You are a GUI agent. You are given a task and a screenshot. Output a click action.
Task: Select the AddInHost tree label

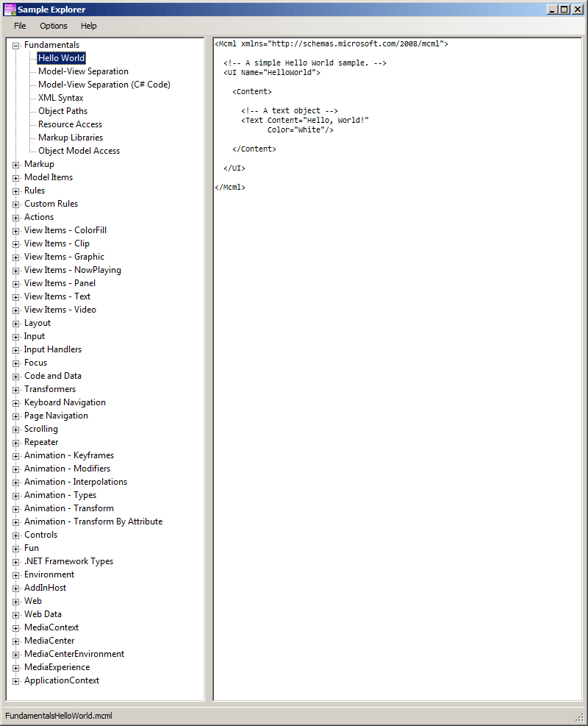click(x=46, y=588)
